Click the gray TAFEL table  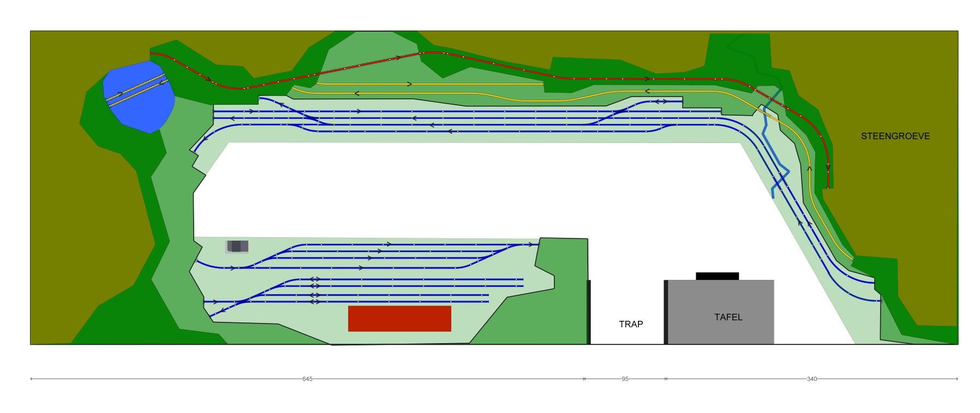(x=721, y=312)
